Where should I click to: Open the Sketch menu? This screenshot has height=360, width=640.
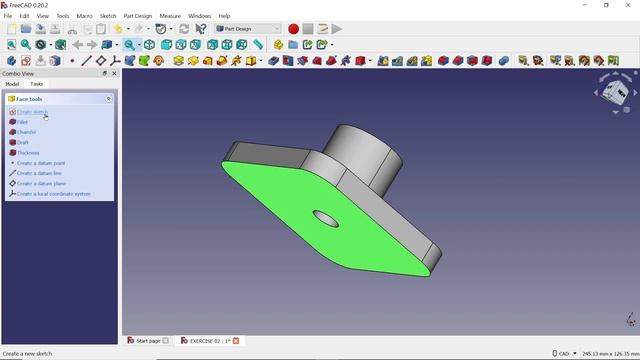coord(108,16)
